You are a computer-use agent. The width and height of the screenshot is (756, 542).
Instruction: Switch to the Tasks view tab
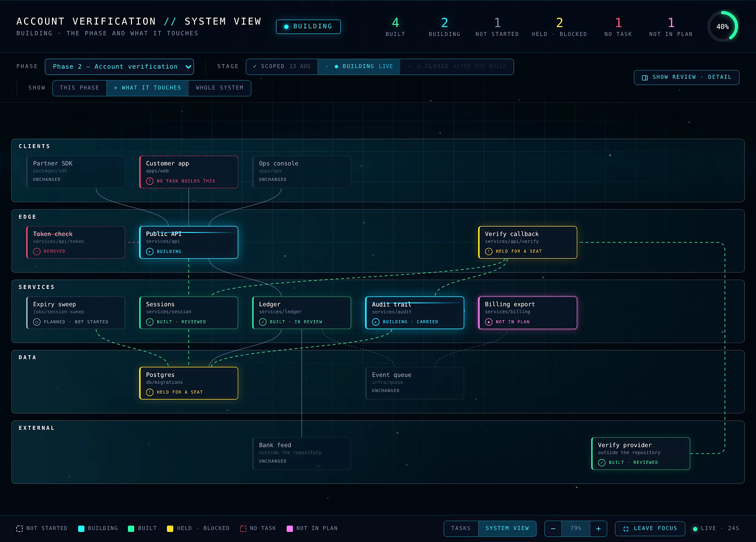[461, 528]
